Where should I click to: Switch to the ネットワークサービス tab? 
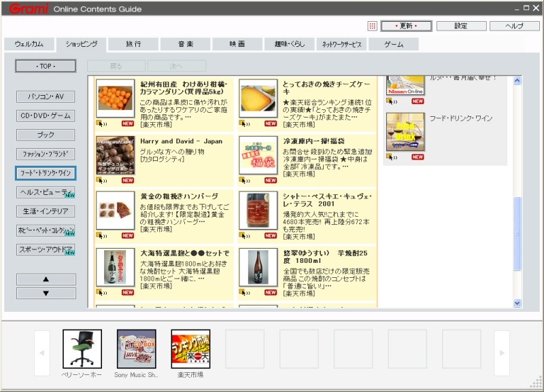[x=342, y=44]
